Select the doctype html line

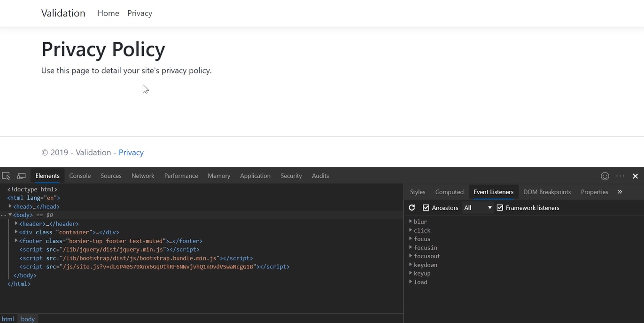point(32,189)
